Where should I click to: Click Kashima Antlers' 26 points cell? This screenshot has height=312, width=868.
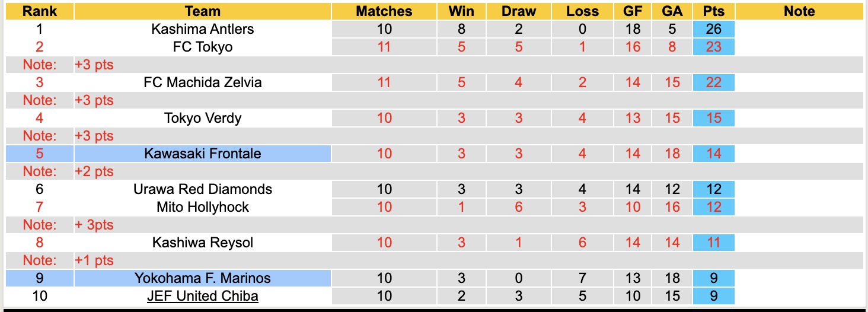(713, 29)
